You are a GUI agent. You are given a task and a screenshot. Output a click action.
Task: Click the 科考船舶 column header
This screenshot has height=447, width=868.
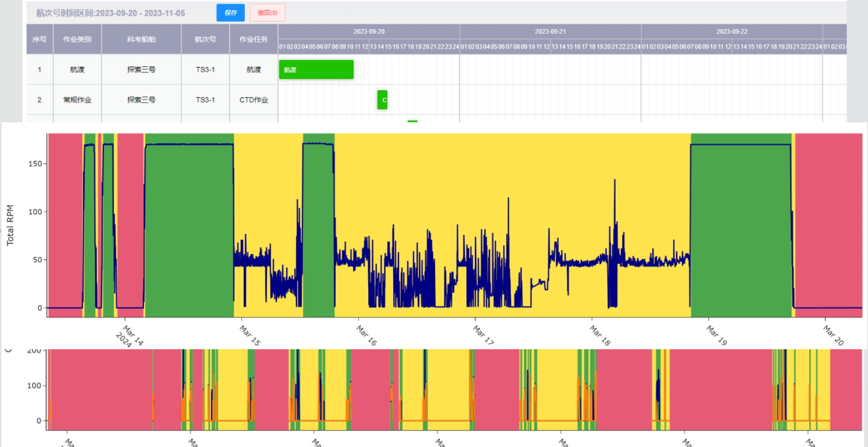(x=141, y=39)
